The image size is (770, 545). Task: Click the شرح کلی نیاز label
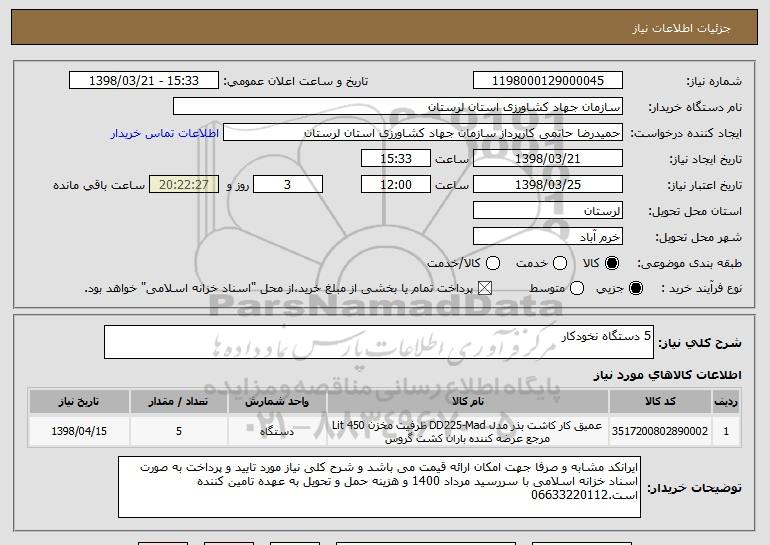700,343
